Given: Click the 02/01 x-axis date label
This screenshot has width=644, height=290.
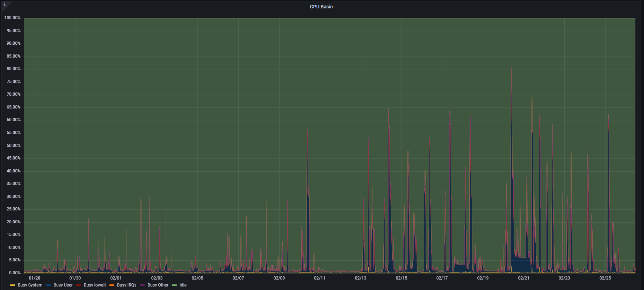Looking at the screenshot, I should click(116, 278).
